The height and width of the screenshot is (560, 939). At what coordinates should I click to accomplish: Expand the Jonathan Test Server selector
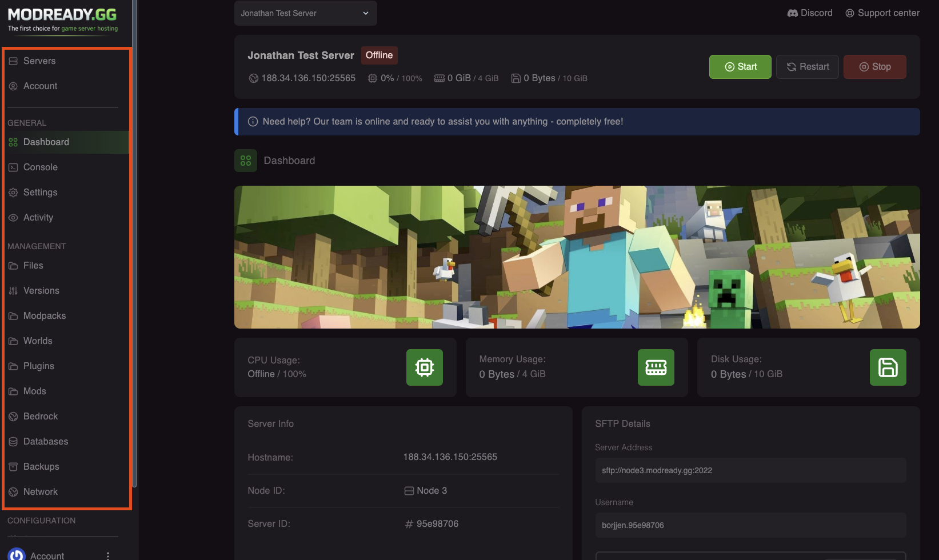(x=305, y=13)
